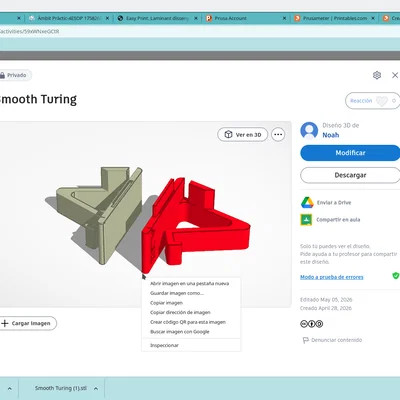The height and width of the screenshot is (400, 400).
Task: Select Crear código QR para esta imagen
Action: pos(191,322)
